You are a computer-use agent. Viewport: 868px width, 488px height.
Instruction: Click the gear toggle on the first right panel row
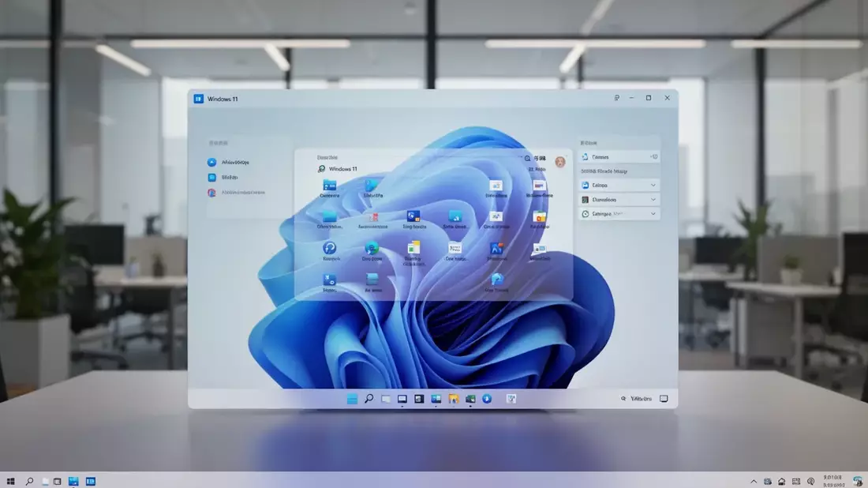pyautogui.click(x=654, y=157)
